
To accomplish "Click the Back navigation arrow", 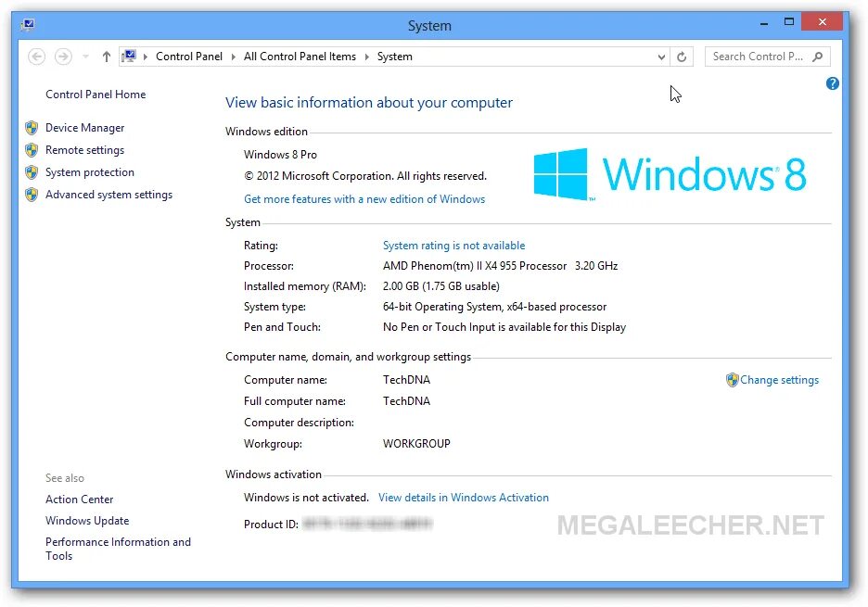I will point(36,57).
